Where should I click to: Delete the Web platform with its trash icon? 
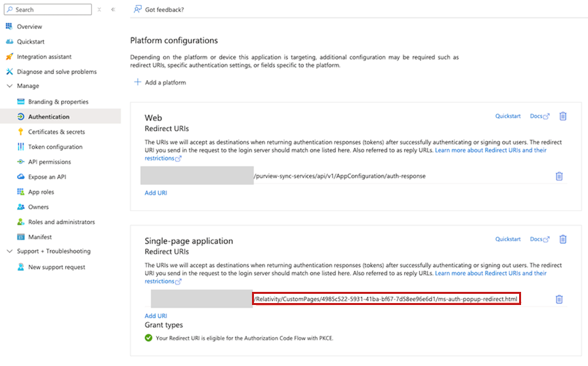562,116
